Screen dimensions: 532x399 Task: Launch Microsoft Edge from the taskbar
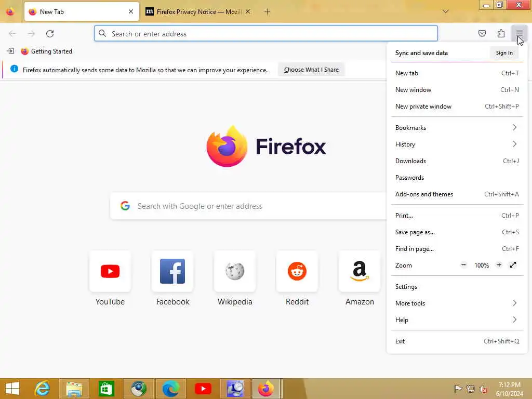tap(170, 389)
